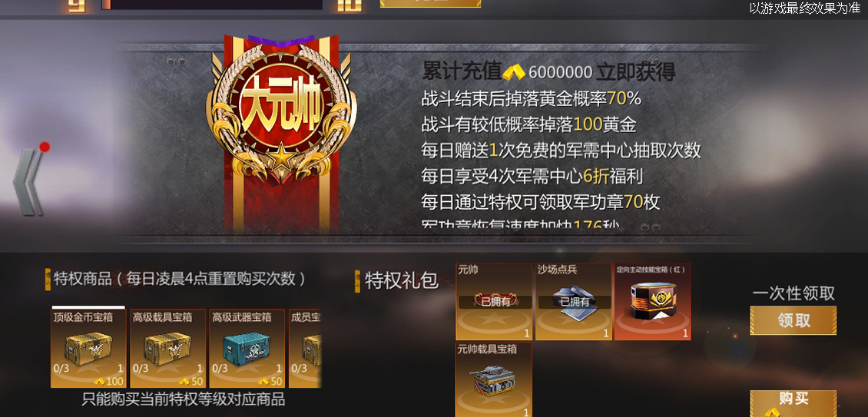Click the gold button above the banner
The height and width of the screenshot is (417, 868).
[430, 3]
